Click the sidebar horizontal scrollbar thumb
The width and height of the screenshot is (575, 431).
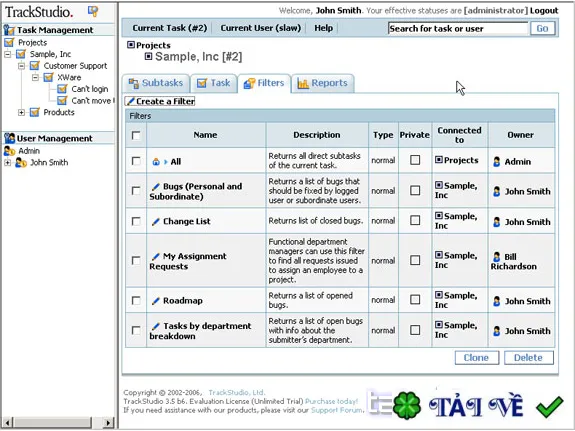(52, 422)
